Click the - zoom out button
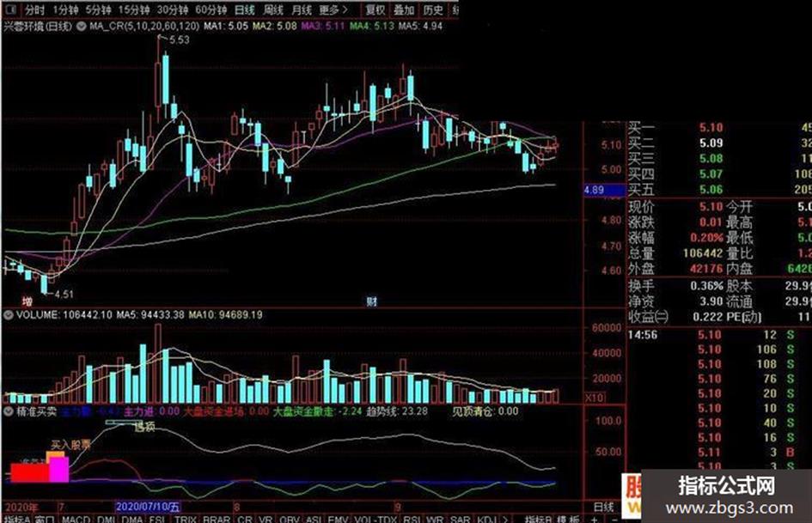The height and width of the screenshot is (523, 812). pos(614,519)
